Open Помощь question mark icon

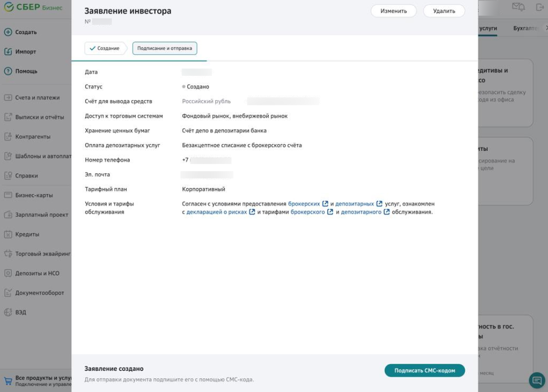tap(8, 71)
